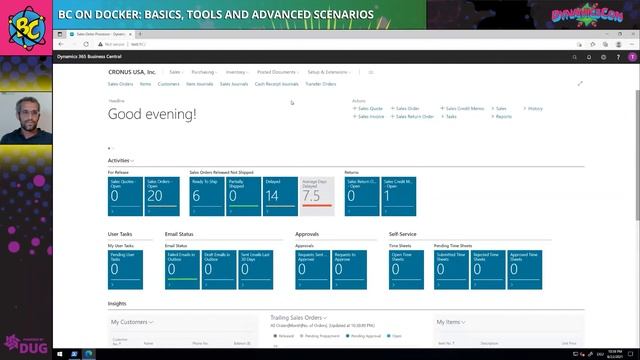
Task: Open the taskbar clock
Action: (614, 354)
